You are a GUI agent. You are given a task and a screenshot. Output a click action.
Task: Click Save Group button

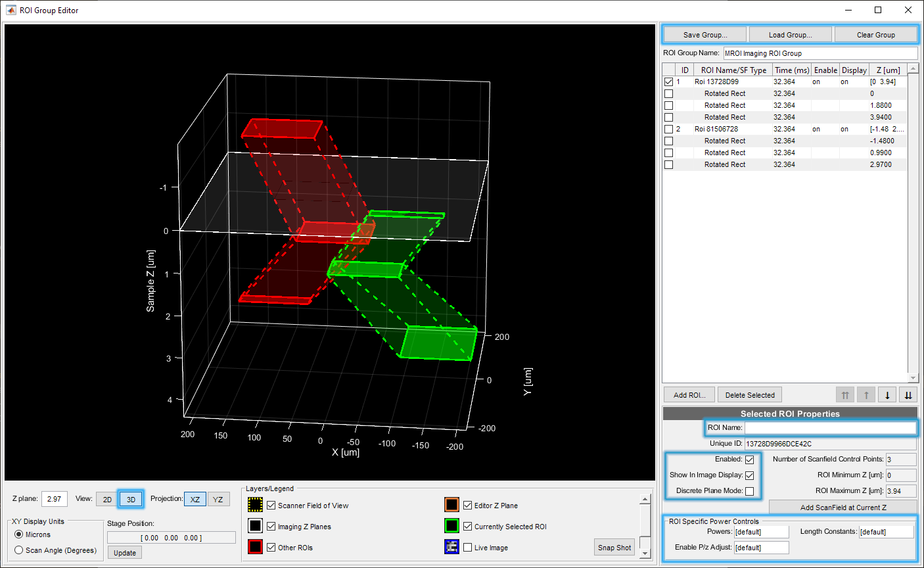[x=705, y=35]
